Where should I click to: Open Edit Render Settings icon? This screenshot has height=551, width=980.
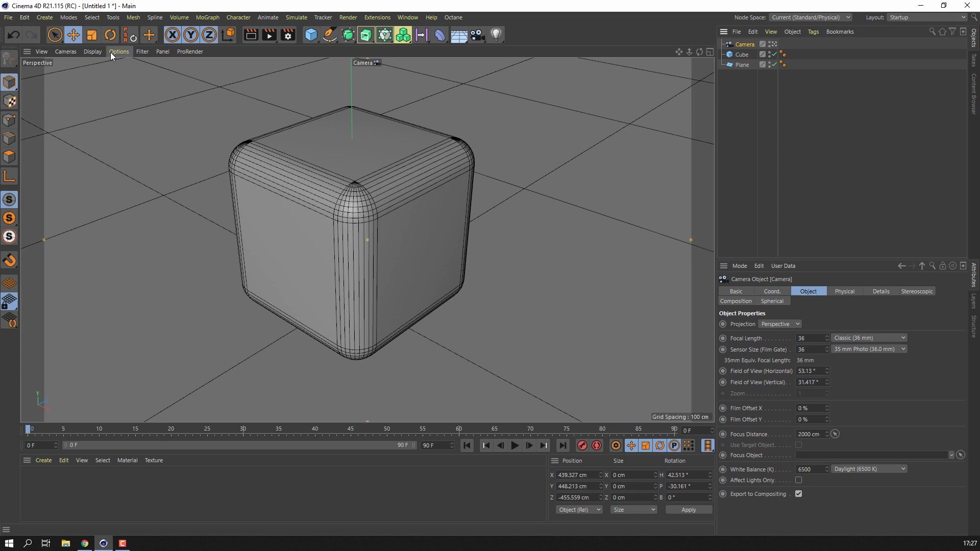click(x=288, y=35)
